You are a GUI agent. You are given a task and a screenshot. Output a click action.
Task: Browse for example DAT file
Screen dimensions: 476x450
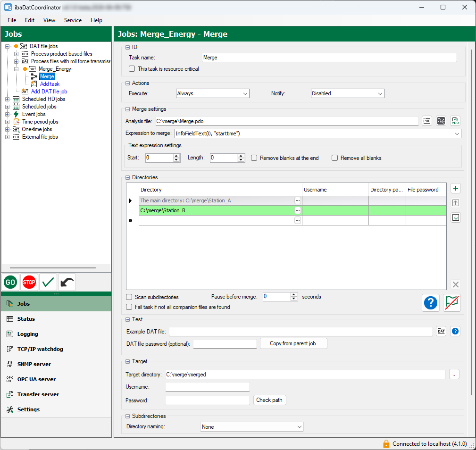point(441,331)
